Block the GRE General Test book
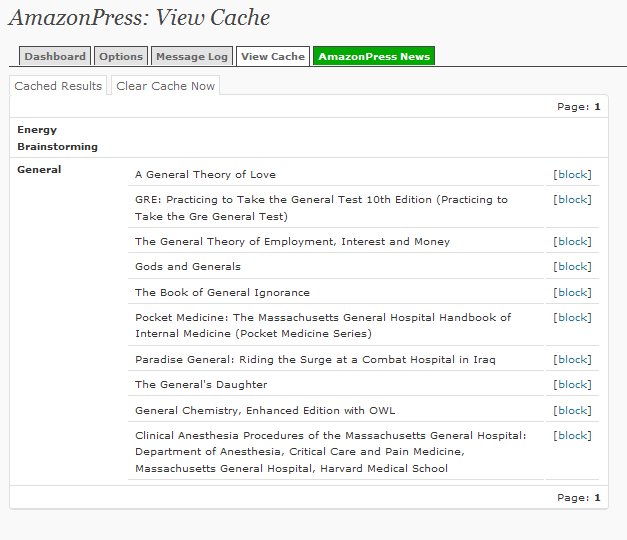The height and width of the screenshot is (540, 627). click(572, 200)
